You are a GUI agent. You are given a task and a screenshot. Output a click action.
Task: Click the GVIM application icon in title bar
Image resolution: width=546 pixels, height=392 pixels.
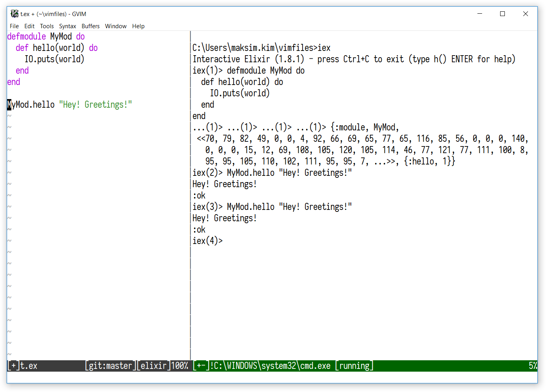tap(15, 14)
